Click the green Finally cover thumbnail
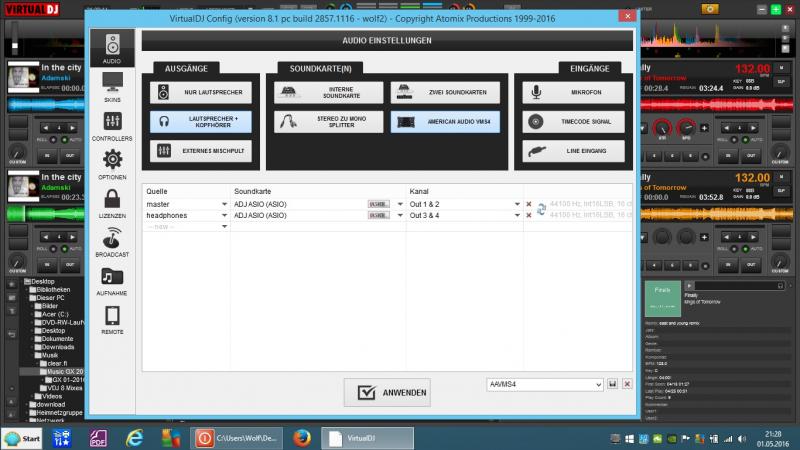800x450 pixels. (x=663, y=298)
